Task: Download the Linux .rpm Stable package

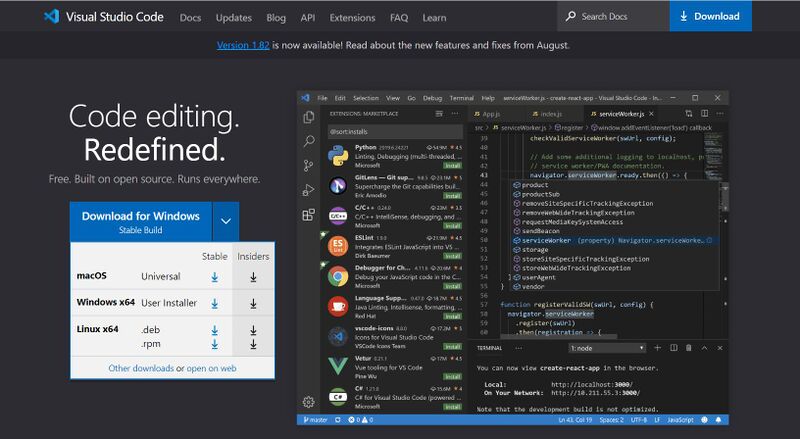Action: tap(214, 343)
